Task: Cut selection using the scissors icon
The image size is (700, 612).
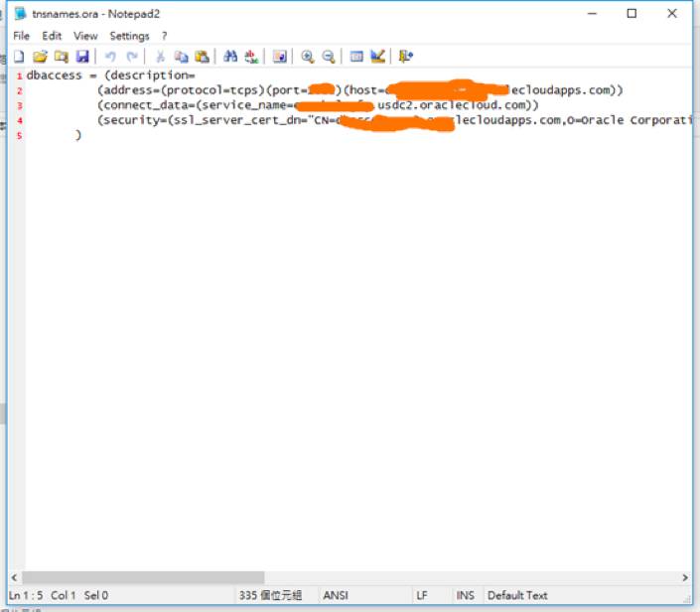Action: pos(160,57)
